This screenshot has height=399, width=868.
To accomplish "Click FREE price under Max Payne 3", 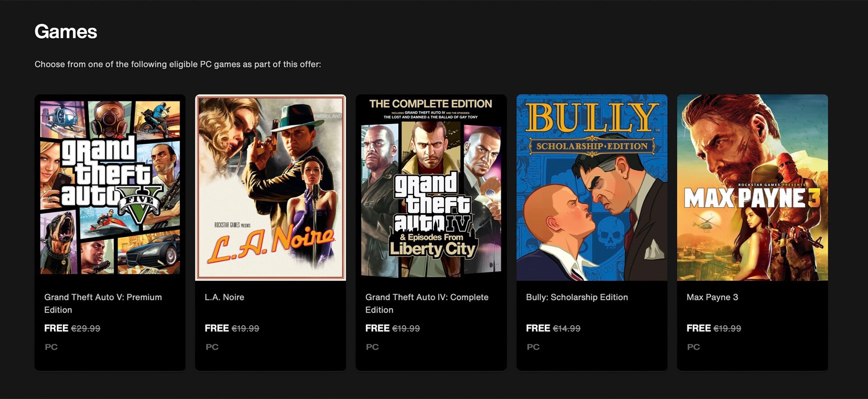I will [x=698, y=329].
